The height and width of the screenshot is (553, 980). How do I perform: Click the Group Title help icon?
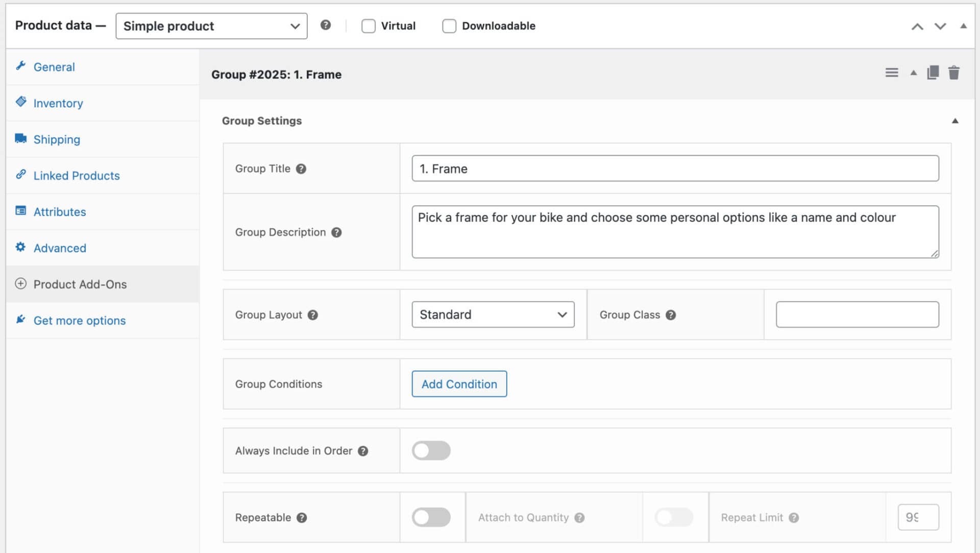[301, 169]
